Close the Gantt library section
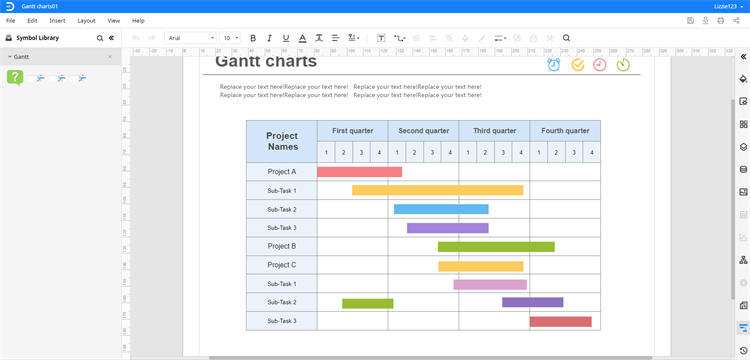The width and height of the screenshot is (750, 360). 110,56
